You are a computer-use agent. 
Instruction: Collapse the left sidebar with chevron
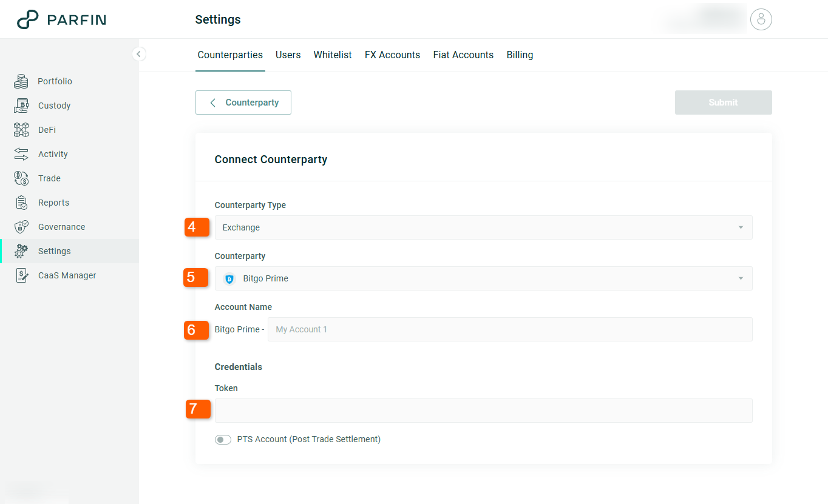coord(138,54)
